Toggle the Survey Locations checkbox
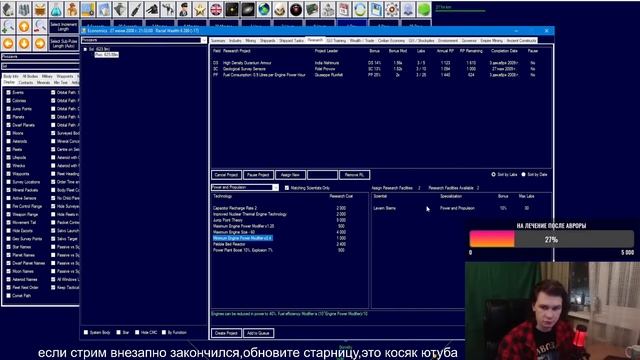This screenshot has height=360, width=640. pyautogui.click(x=9, y=182)
